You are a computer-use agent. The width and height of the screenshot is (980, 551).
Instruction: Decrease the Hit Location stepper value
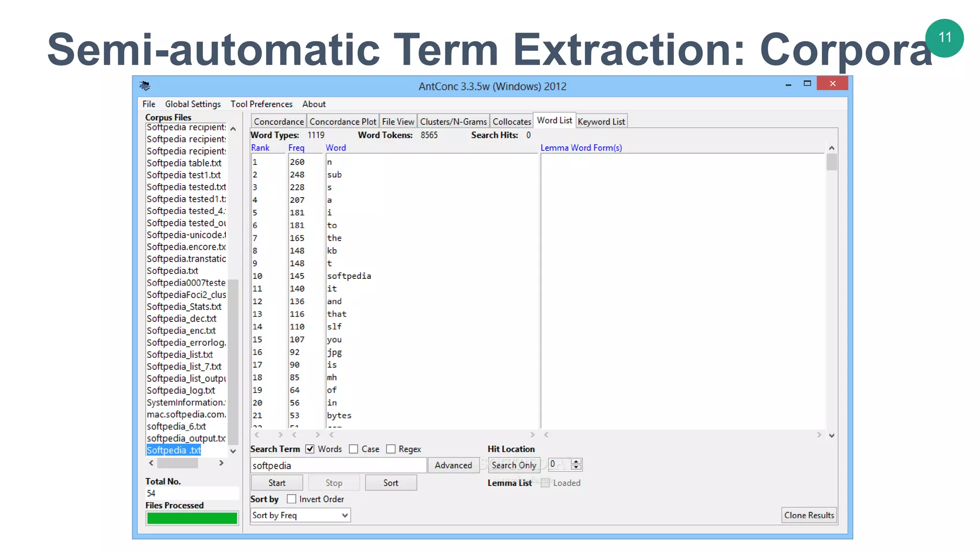[577, 467]
